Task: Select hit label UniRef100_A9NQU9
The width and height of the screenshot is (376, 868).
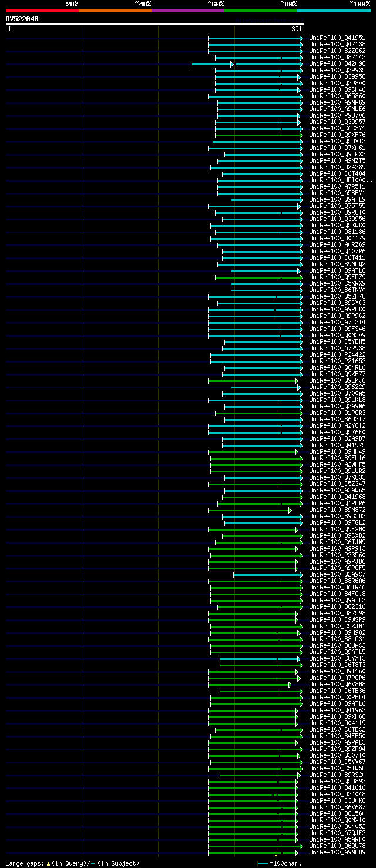Action: pyautogui.click(x=337, y=852)
